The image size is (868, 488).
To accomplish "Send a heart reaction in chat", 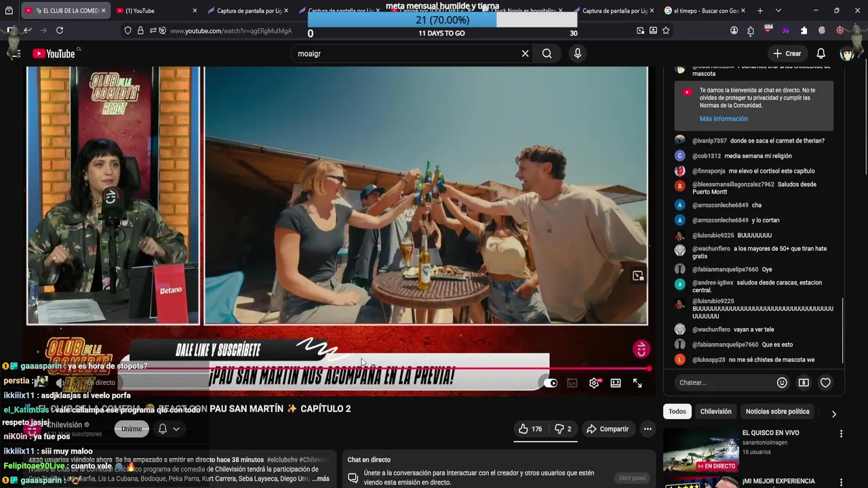I will (825, 382).
